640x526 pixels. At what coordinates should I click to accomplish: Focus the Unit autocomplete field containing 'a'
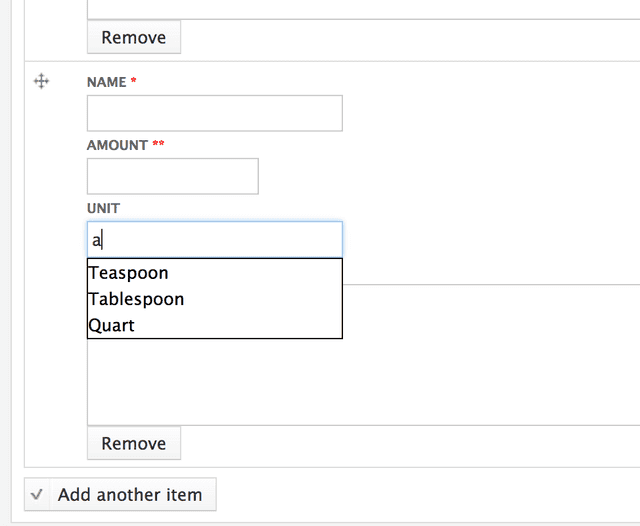(215, 240)
